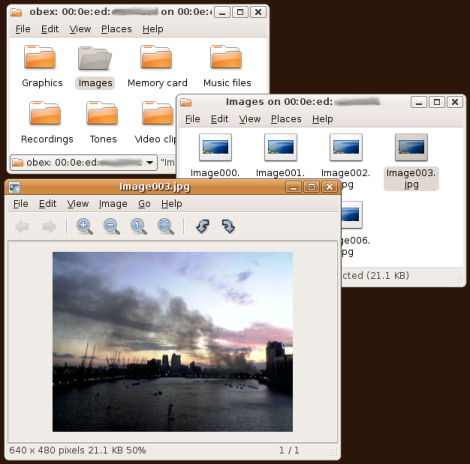This screenshot has height=464, width=470.
Task: Open View menu in obex window
Action: point(80,29)
